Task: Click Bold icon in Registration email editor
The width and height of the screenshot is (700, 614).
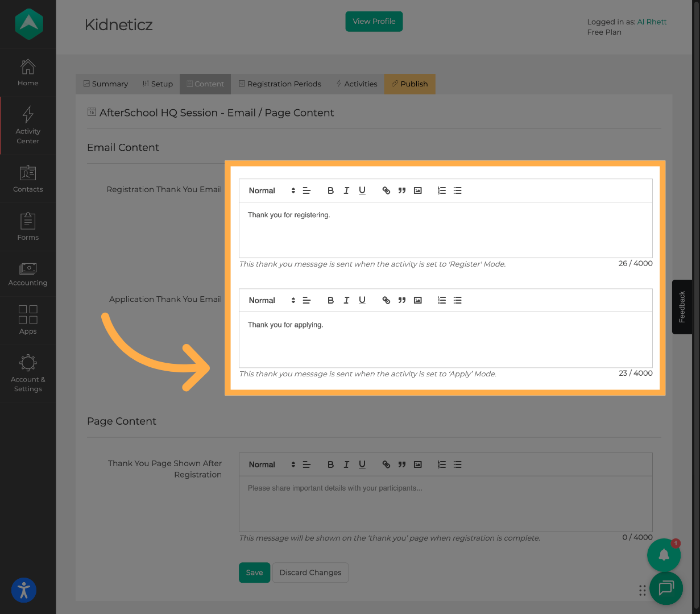Action: point(330,190)
